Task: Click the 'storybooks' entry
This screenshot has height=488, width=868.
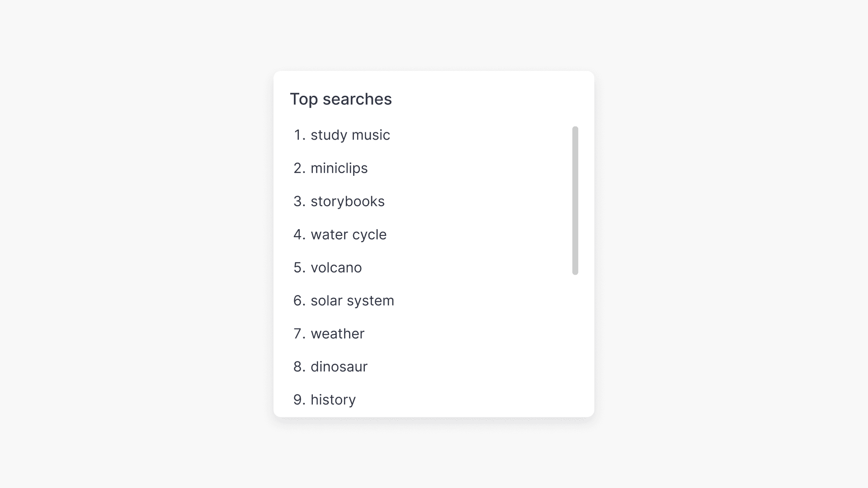Action: tap(347, 201)
